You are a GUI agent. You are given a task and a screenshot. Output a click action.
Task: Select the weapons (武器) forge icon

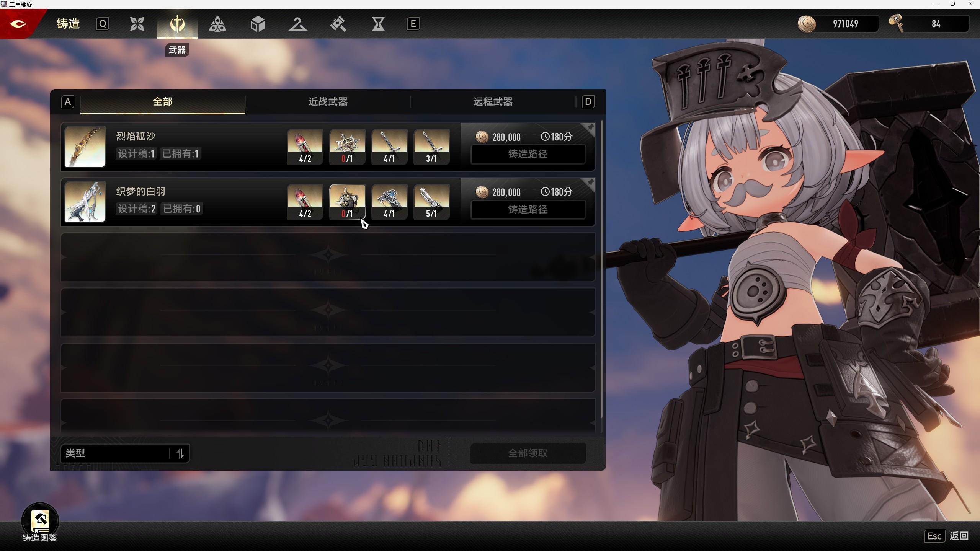pyautogui.click(x=177, y=24)
